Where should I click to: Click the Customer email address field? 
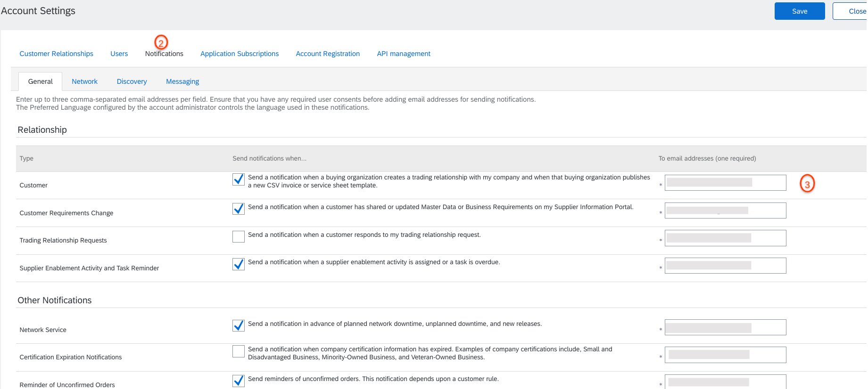(x=725, y=183)
